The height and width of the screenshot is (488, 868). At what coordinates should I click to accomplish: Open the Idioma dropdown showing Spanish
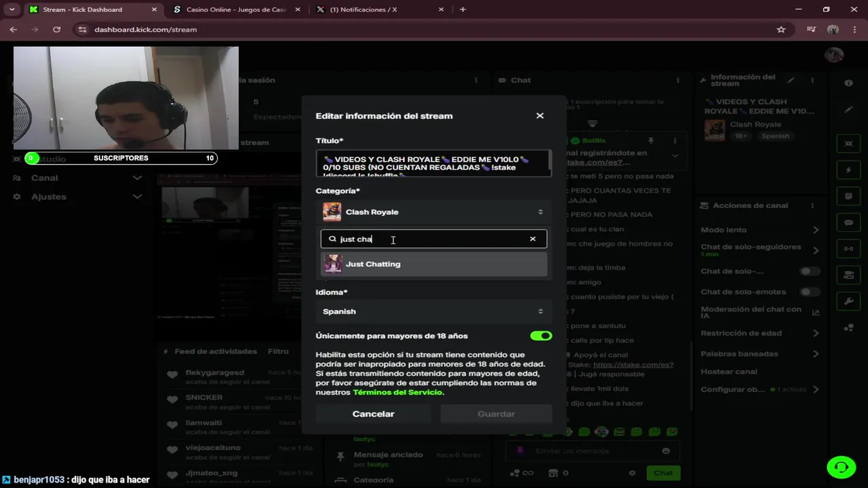(x=433, y=312)
